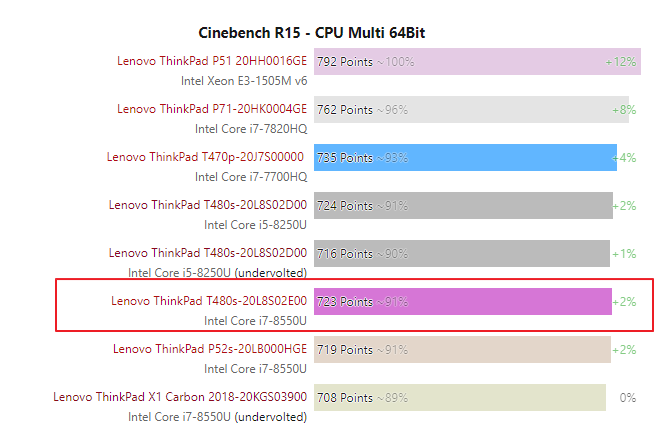Click the Cinebench R15 chart title
Screen dimensions: 660x423
pos(312,33)
